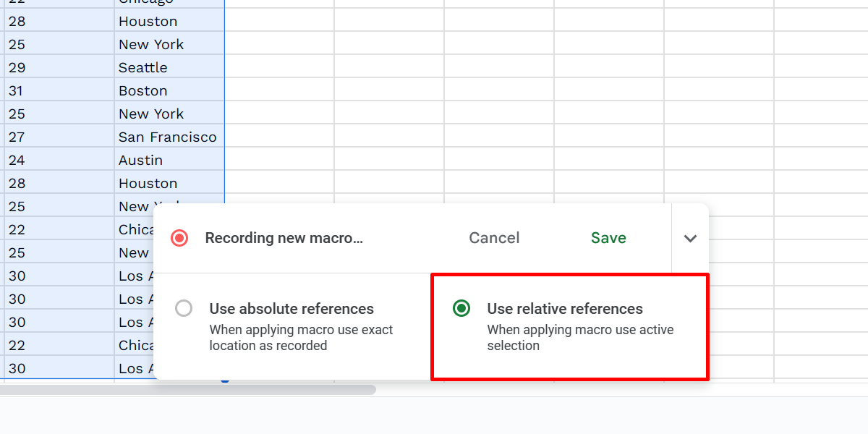The height and width of the screenshot is (434, 868).
Task: Click the horizontal scrollbar at the bottom
Action: coord(188,390)
